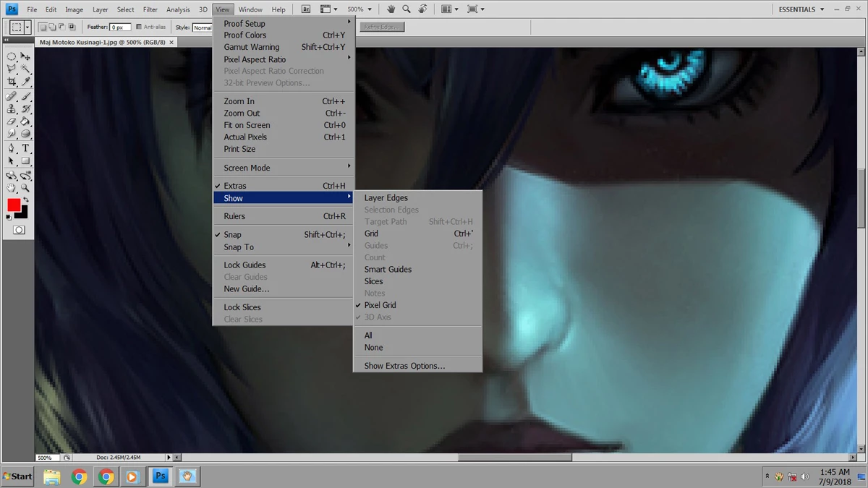Launch Adobe Bridge from the Br icon

306,9
